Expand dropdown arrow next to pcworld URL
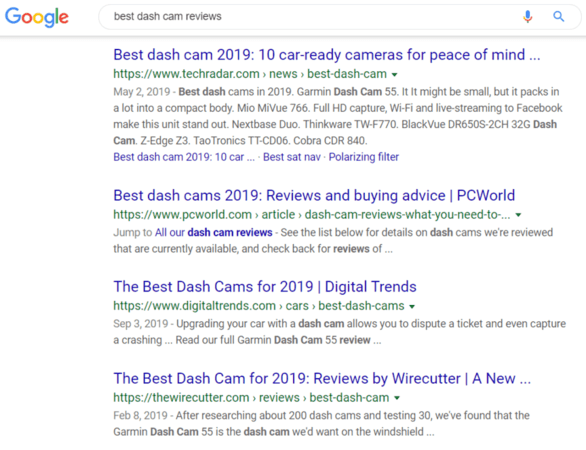The height and width of the screenshot is (450, 586). tap(518, 215)
